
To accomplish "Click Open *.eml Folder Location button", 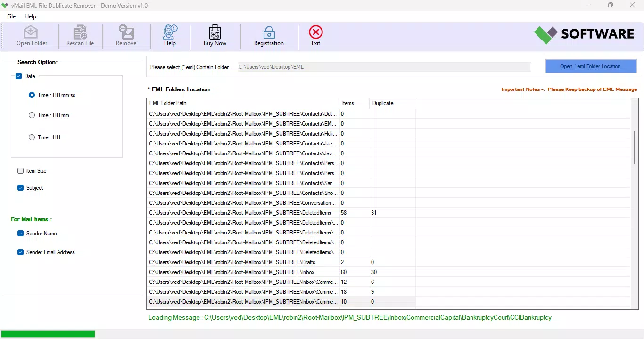I will pyautogui.click(x=591, y=66).
